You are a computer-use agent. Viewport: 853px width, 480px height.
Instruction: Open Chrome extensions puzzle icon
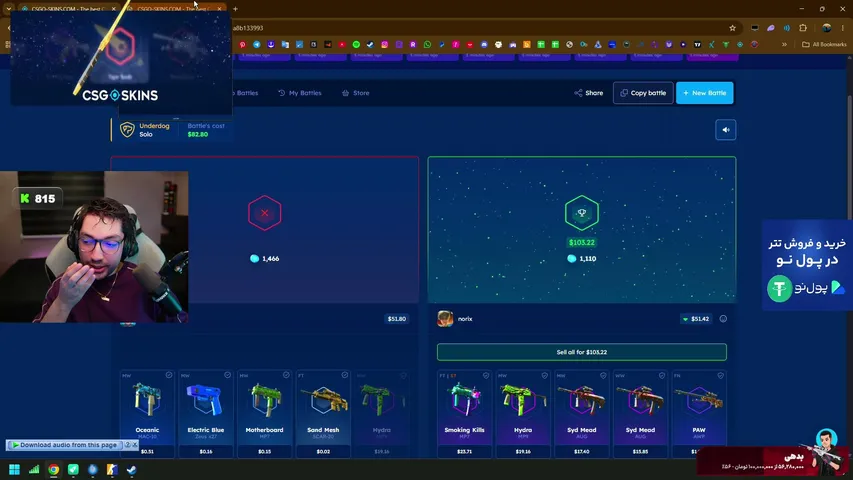coord(803,28)
